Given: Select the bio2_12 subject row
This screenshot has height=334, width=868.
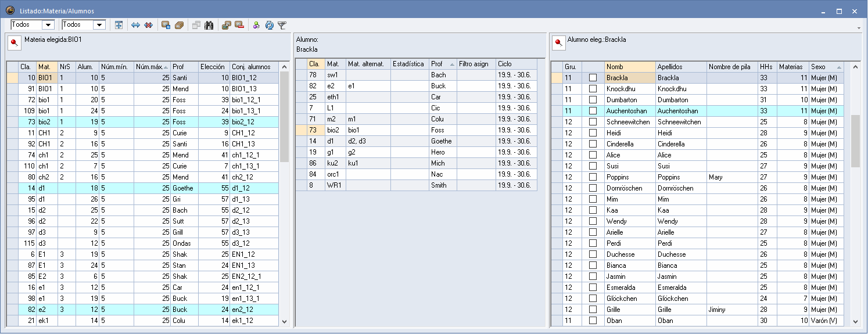Looking at the screenshot, I should (x=143, y=122).
